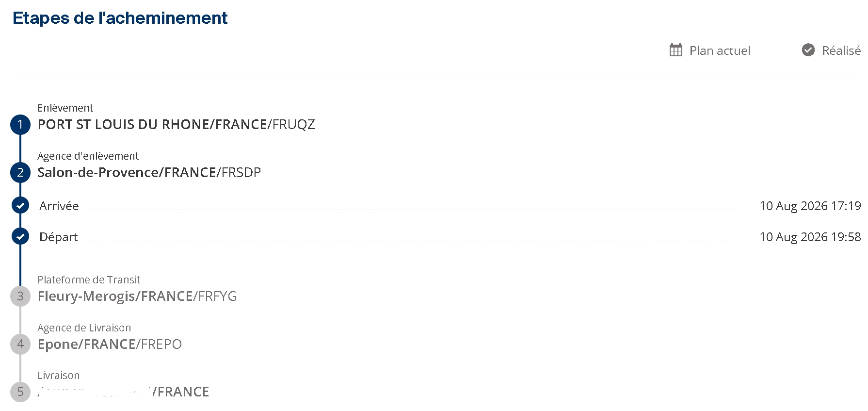Screen dimensions: 868x411
Task: Click the Réalisé label
Action: coord(841,50)
